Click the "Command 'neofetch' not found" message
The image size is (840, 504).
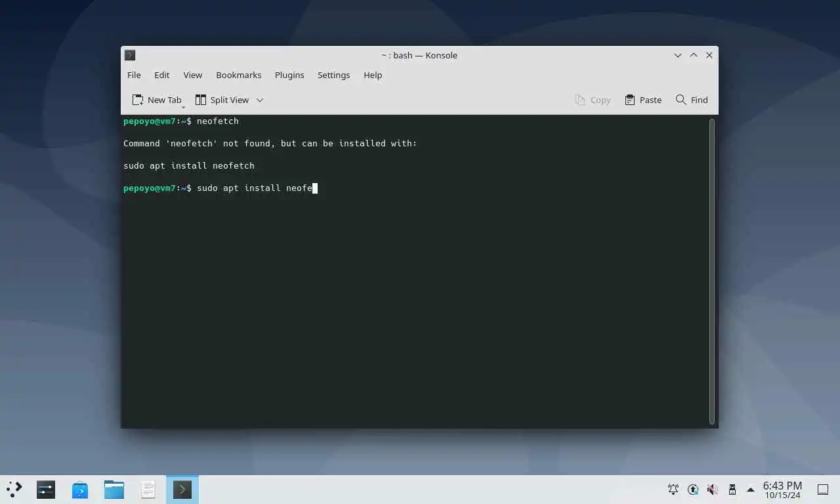(x=270, y=143)
